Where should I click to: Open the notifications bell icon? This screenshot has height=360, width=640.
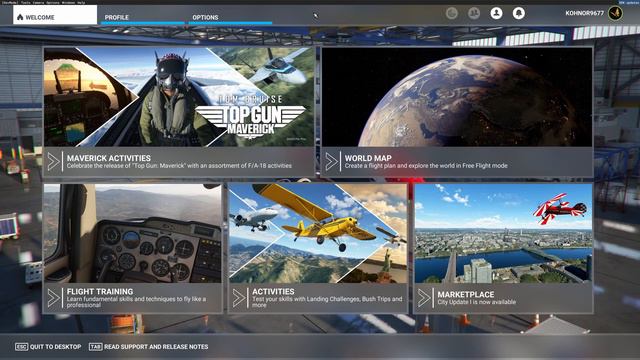519,13
